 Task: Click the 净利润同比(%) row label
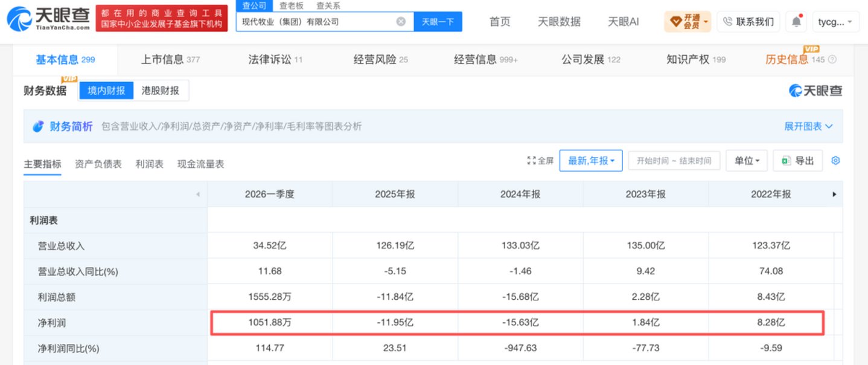click(x=68, y=348)
